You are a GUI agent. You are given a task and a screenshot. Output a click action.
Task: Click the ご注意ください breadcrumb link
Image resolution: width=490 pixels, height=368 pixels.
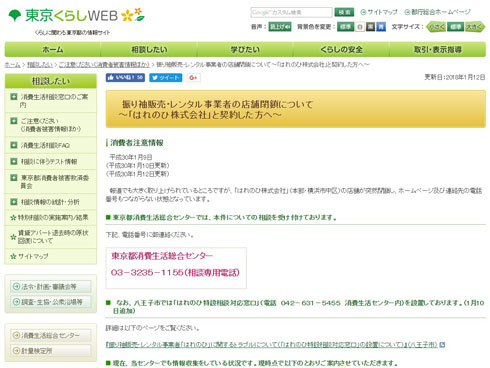[x=104, y=65]
